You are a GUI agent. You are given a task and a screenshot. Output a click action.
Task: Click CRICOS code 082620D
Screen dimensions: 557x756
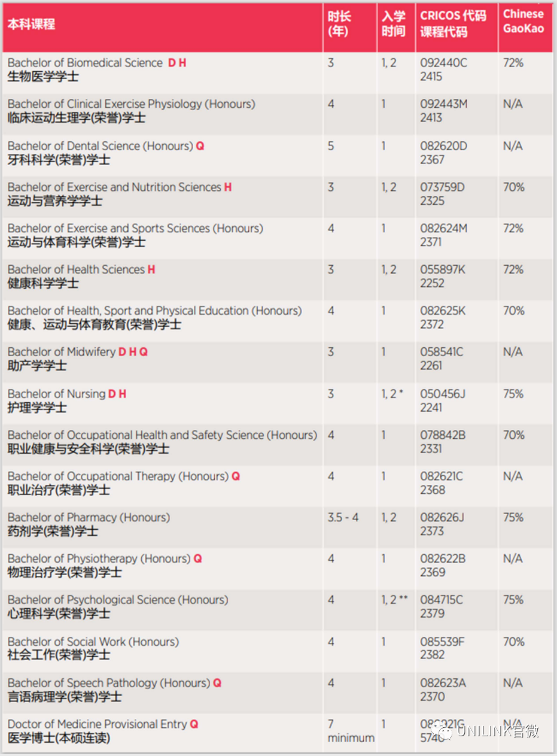tap(443, 146)
